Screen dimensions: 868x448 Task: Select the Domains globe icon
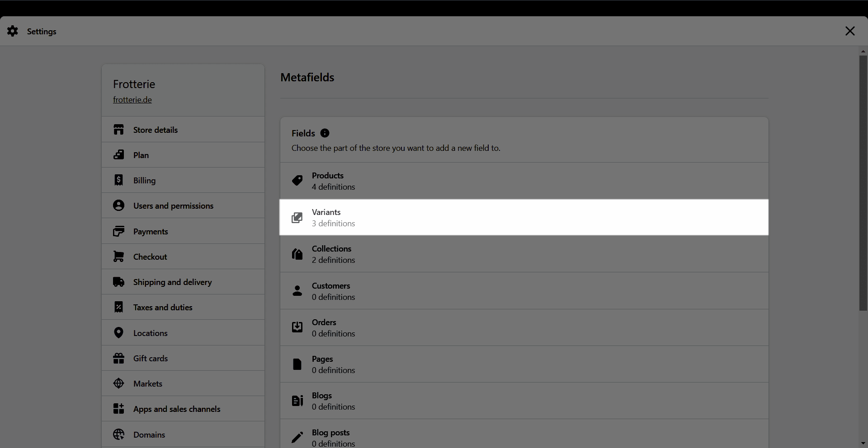(118, 434)
